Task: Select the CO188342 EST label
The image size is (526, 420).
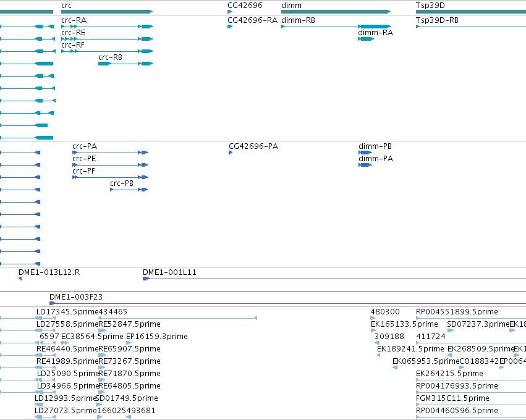Action: 479,361
